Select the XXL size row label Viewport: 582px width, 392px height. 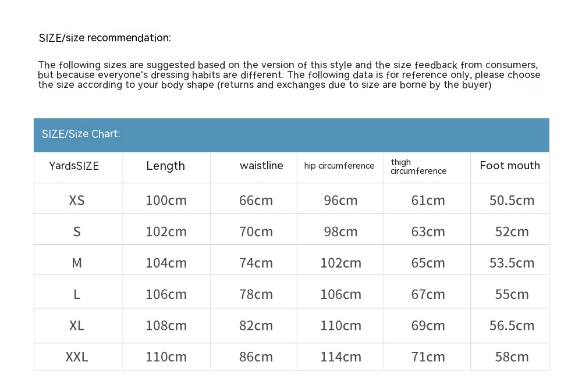[x=77, y=357]
